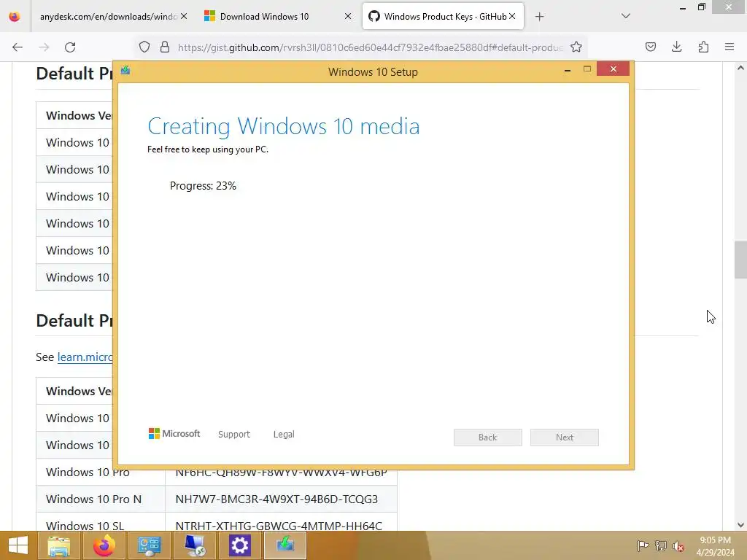
Task: Open the Support link in Setup dialog
Action: (x=234, y=435)
